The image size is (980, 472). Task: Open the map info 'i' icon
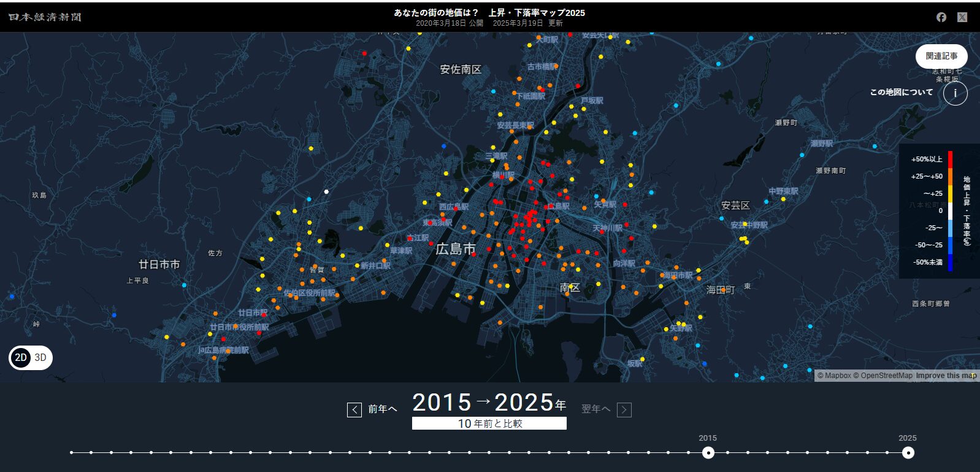click(955, 93)
